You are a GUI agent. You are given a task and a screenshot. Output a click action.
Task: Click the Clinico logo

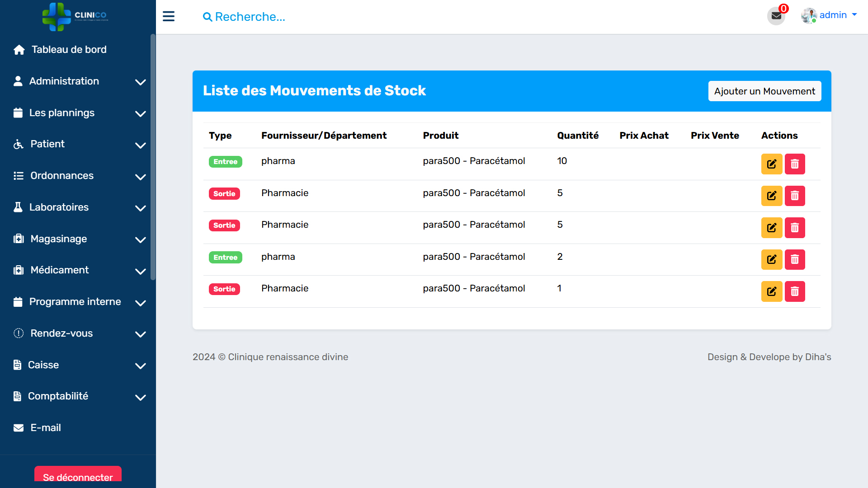[x=75, y=16]
